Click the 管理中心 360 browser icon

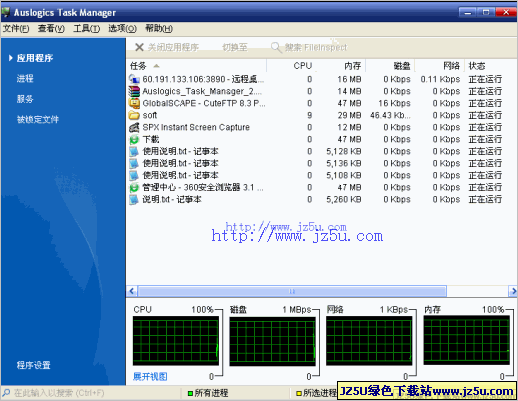(134, 187)
